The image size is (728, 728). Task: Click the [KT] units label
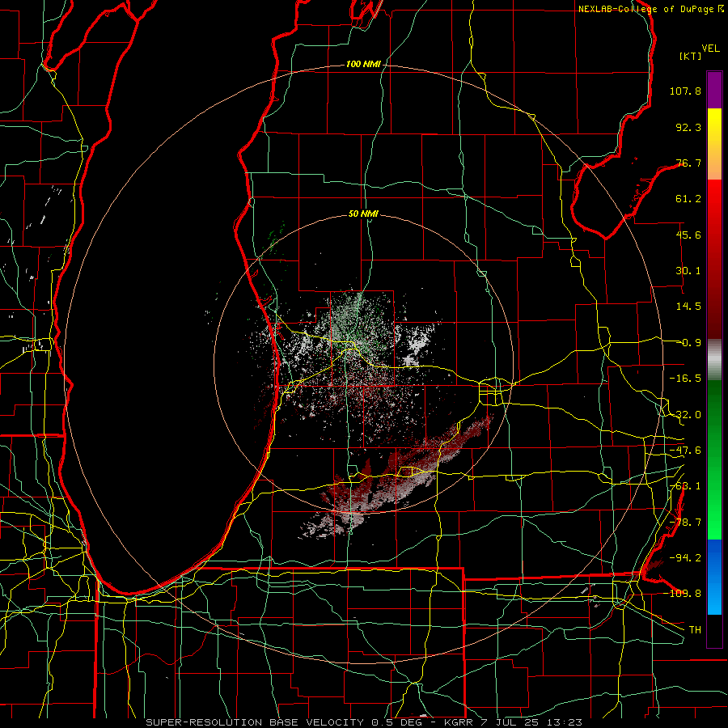[691, 56]
